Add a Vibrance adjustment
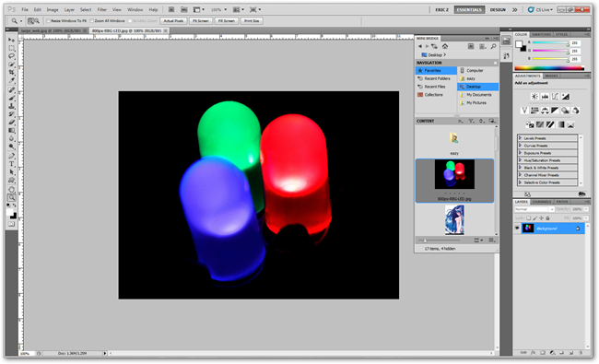 [524, 111]
